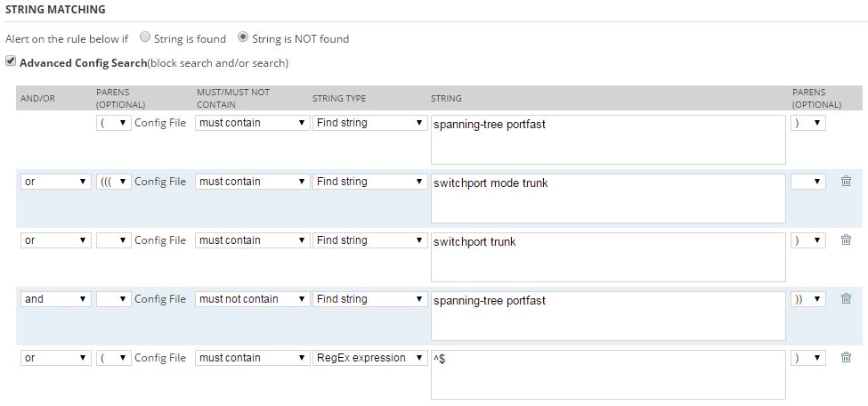Viewport: 868px width, 406px height.
Task: Delete the 'switchport trunk' rule row
Action: (846, 240)
